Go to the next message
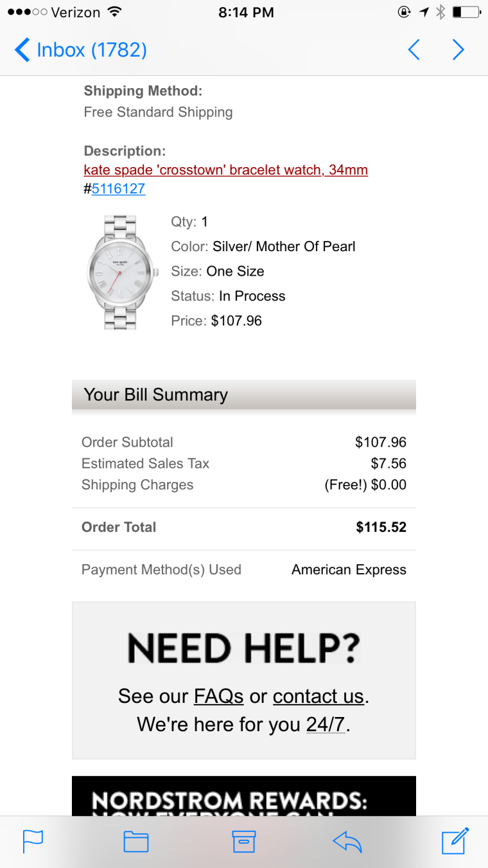488x868 pixels. 458,49
